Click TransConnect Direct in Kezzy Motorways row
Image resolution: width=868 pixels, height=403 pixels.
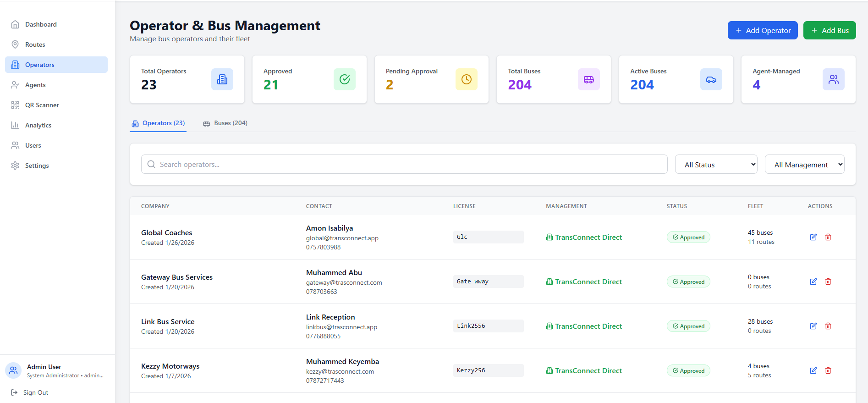(584, 370)
